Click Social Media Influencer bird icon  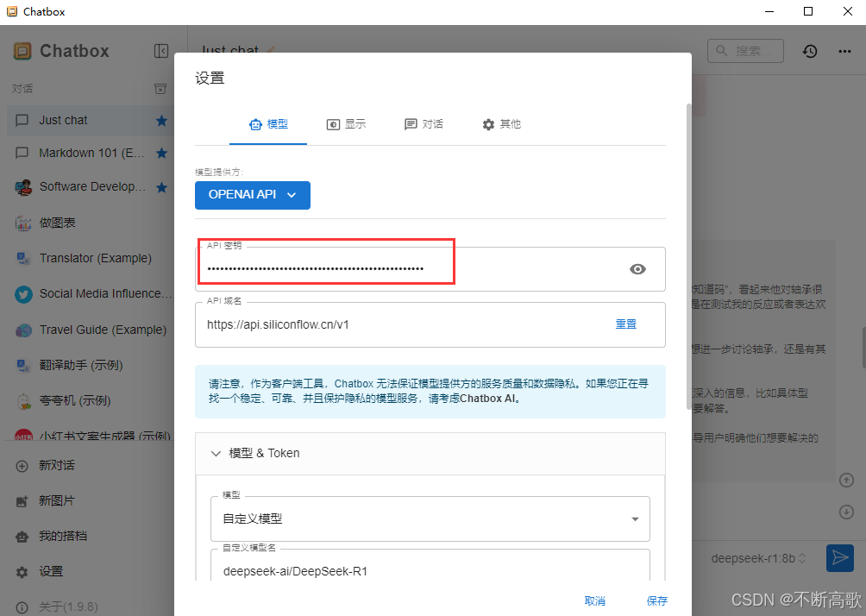(x=23, y=294)
